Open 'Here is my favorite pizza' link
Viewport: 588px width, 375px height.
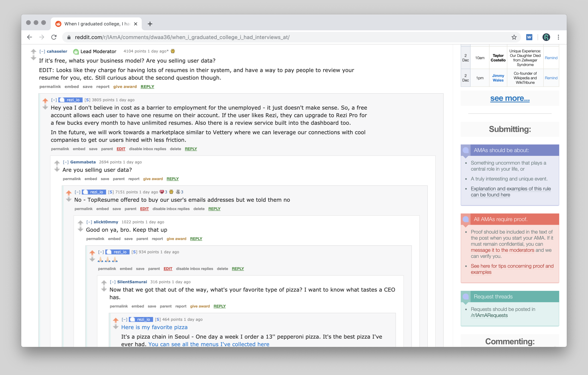click(x=154, y=327)
